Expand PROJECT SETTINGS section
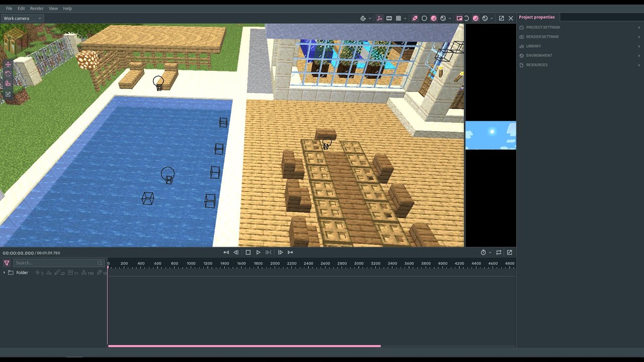Screen dimensions: 644x362 pos(580,27)
